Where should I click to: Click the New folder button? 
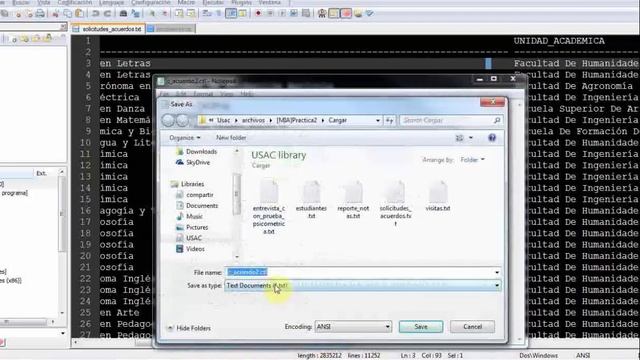pos(231,138)
